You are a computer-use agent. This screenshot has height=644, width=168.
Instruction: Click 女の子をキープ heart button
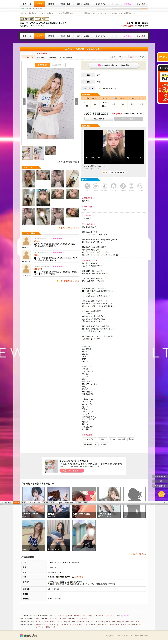point(118,57)
